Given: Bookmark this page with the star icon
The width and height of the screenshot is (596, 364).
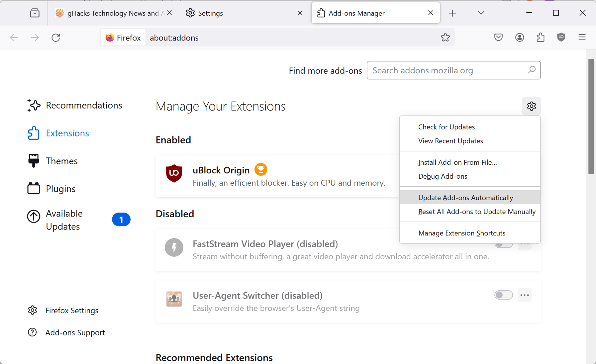Looking at the screenshot, I should pos(445,37).
